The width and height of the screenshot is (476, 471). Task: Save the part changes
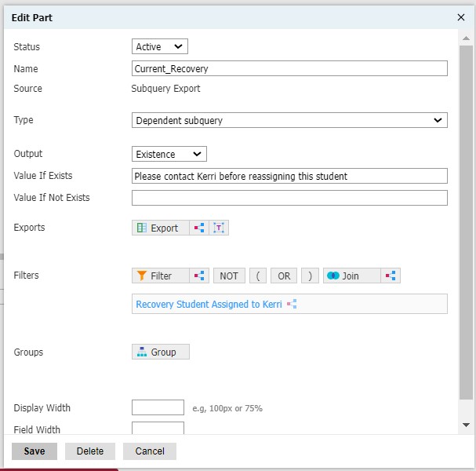pos(35,451)
